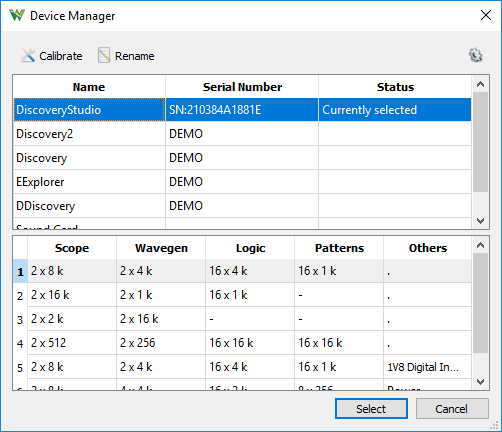Open the settings gear icon
The height and width of the screenshot is (432, 502).
click(476, 55)
